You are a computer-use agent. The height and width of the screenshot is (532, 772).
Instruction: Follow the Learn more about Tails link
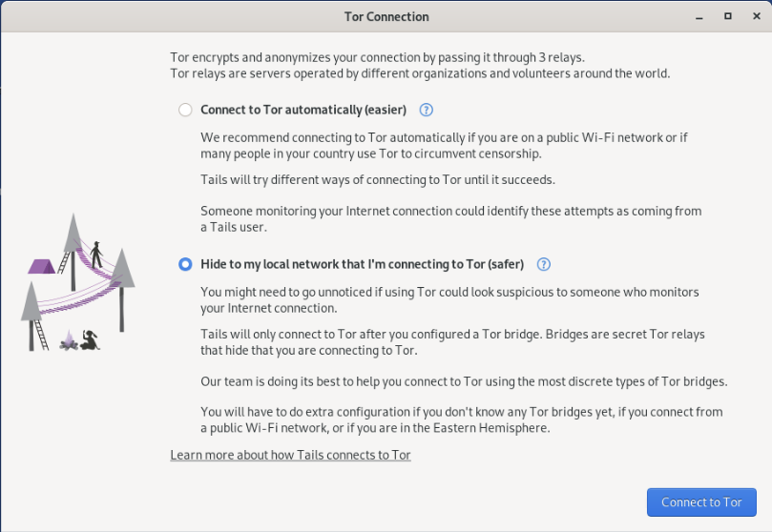coord(290,455)
